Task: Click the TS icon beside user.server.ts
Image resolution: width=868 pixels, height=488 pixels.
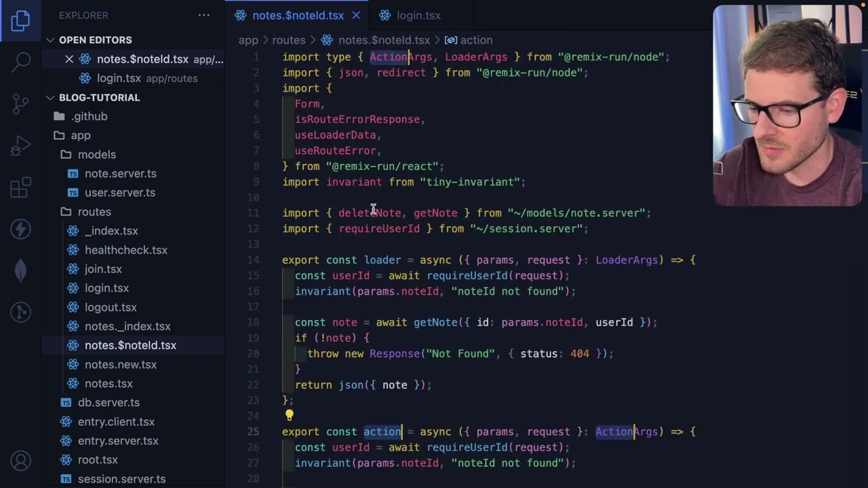Action: [73, 192]
